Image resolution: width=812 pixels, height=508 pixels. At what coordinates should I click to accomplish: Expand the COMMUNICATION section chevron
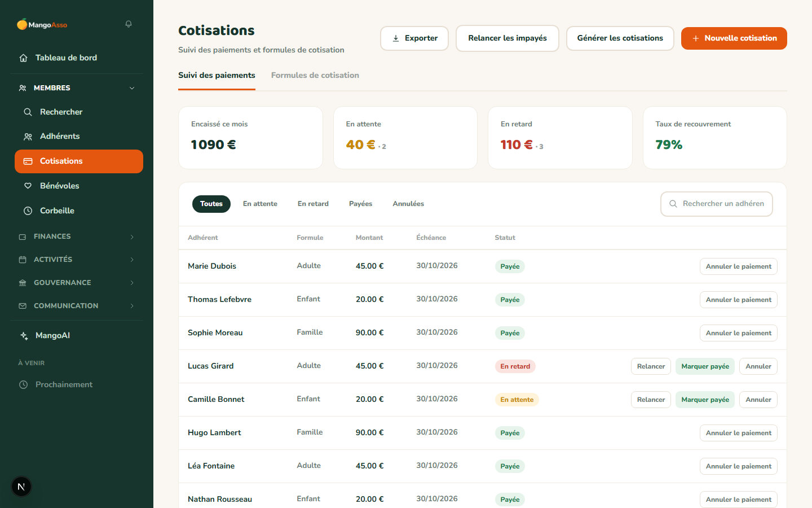(132, 306)
